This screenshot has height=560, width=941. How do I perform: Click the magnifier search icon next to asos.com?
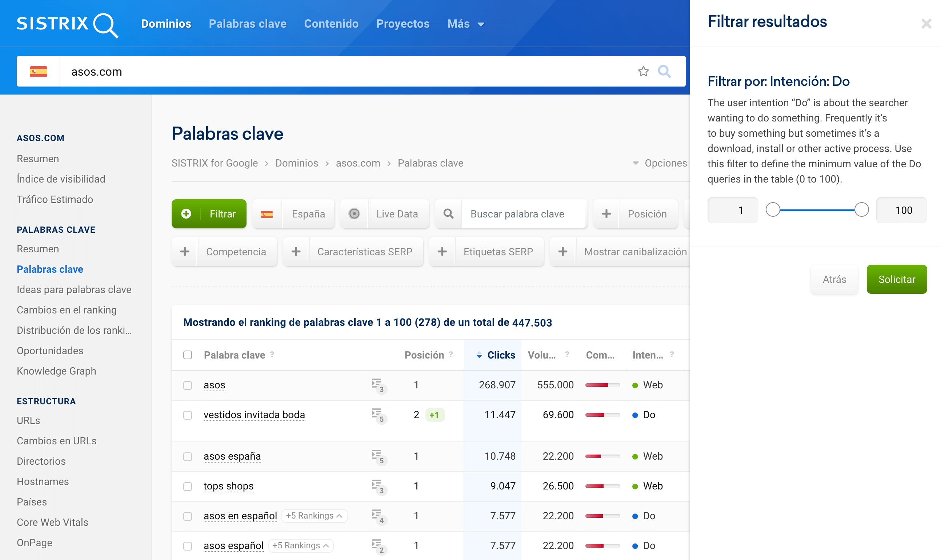click(x=664, y=71)
